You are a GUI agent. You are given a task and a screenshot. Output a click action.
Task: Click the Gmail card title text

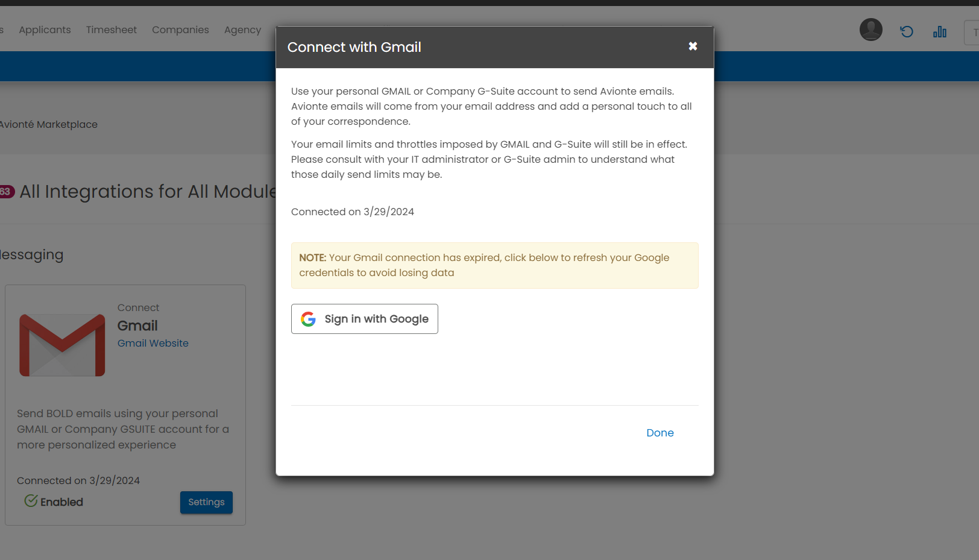tap(137, 326)
